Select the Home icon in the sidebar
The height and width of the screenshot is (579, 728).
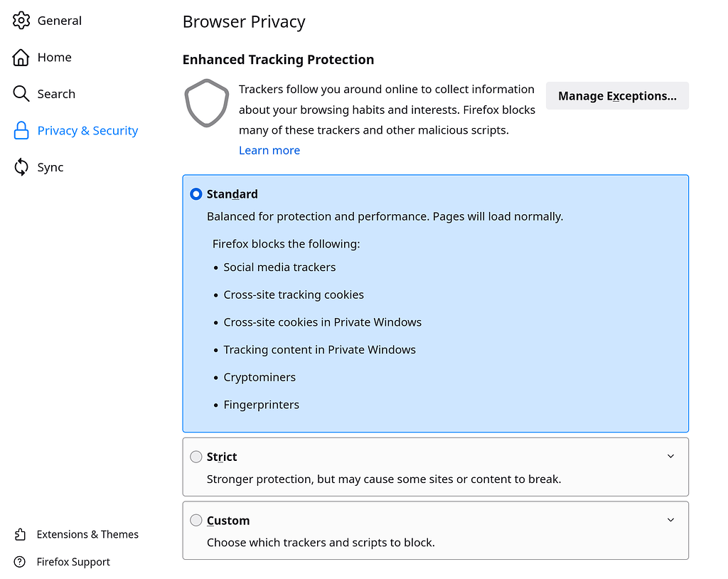pos(21,57)
